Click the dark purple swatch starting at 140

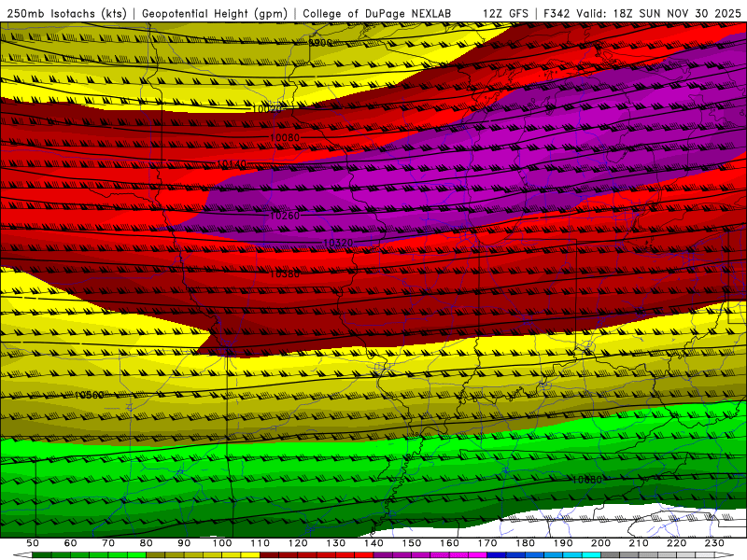coord(383,555)
